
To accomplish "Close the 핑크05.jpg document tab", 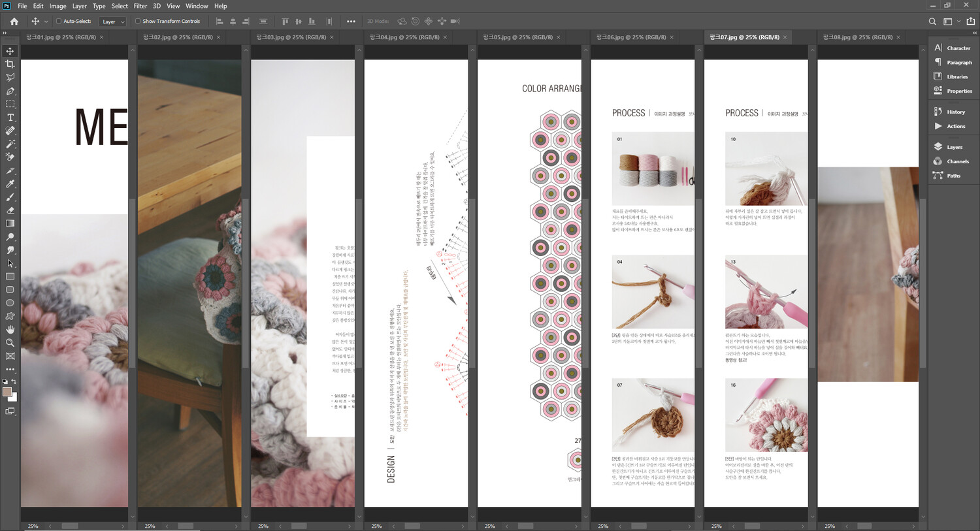I will click(x=559, y=37).
